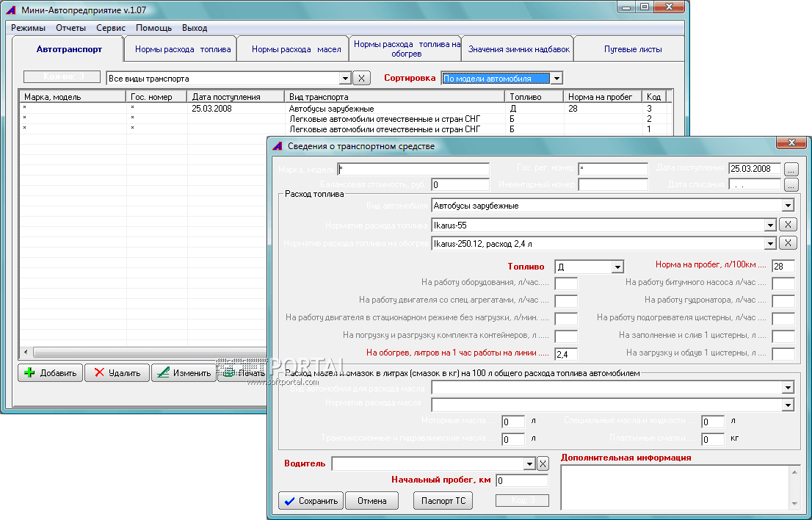The image size is (812, 520).
Task: Click the Марка, модель column header
Action: pyautogui.click(x=73, y=97)
